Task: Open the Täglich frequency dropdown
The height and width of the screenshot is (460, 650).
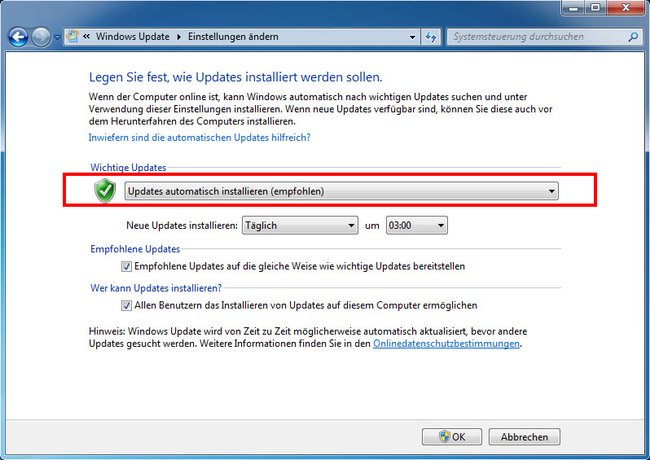Action: (x=300, y=225)
